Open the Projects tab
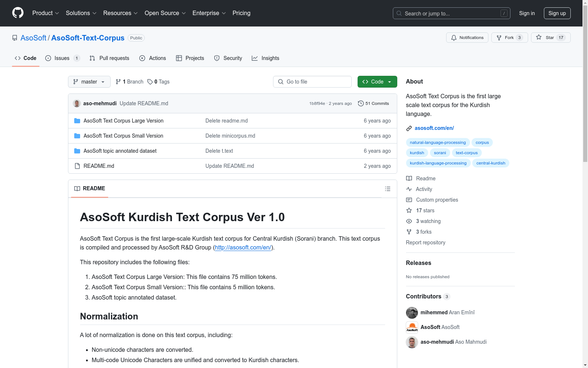Image resolution: width=588 pixels, height=368 pixels. pyautogui.click(x=190, y=58)
